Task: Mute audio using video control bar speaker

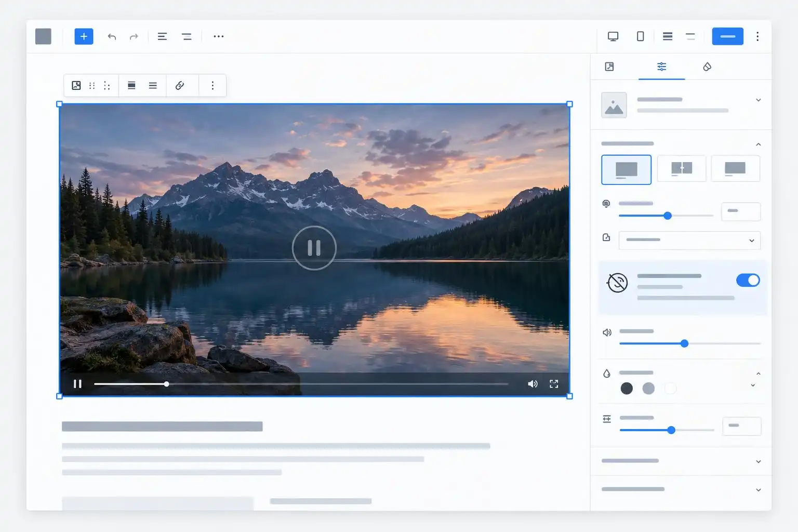Action: [533, 384]
